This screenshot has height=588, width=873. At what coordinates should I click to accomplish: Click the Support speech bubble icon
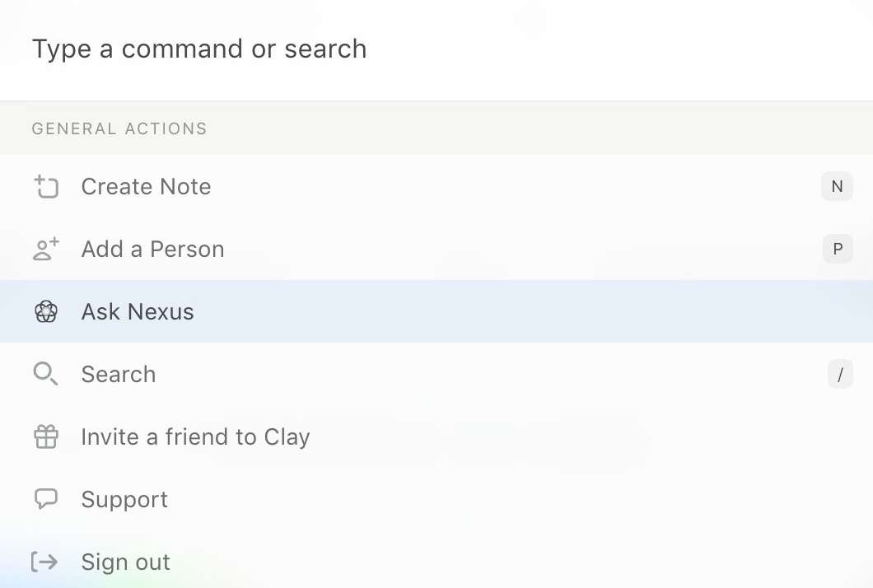point(46,499)
